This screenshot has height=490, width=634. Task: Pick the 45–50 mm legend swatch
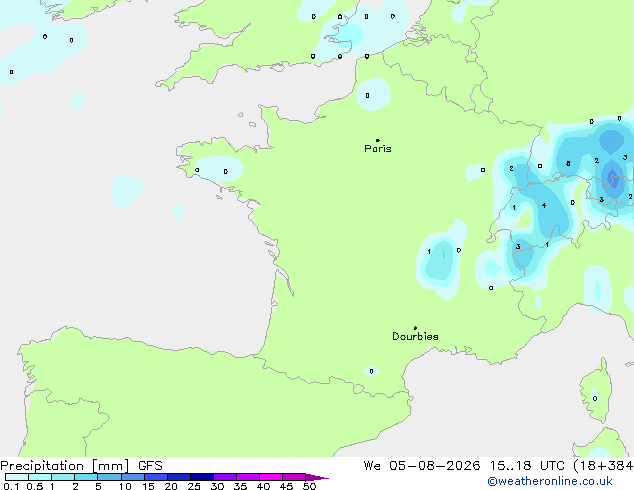pyautogui.click(x=294, y=477)
